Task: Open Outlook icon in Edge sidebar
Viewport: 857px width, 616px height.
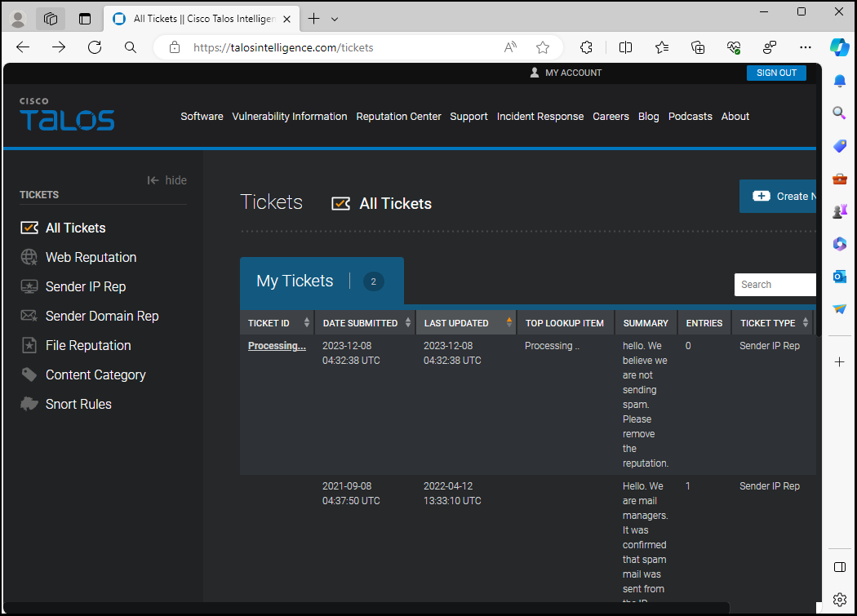Action: pos(840,276)
